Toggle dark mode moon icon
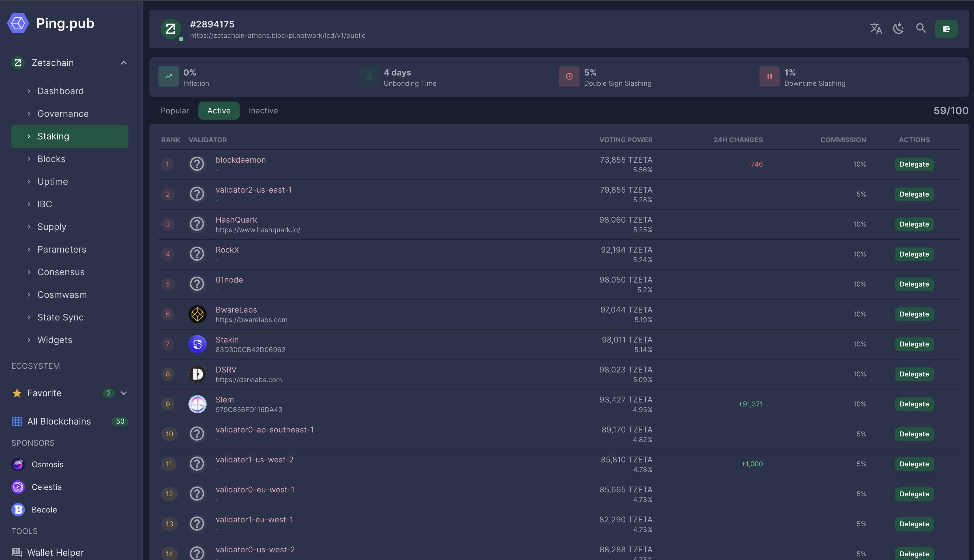This screenshot has width=974, height=560. pyautogui.click(x=898, y=29)
